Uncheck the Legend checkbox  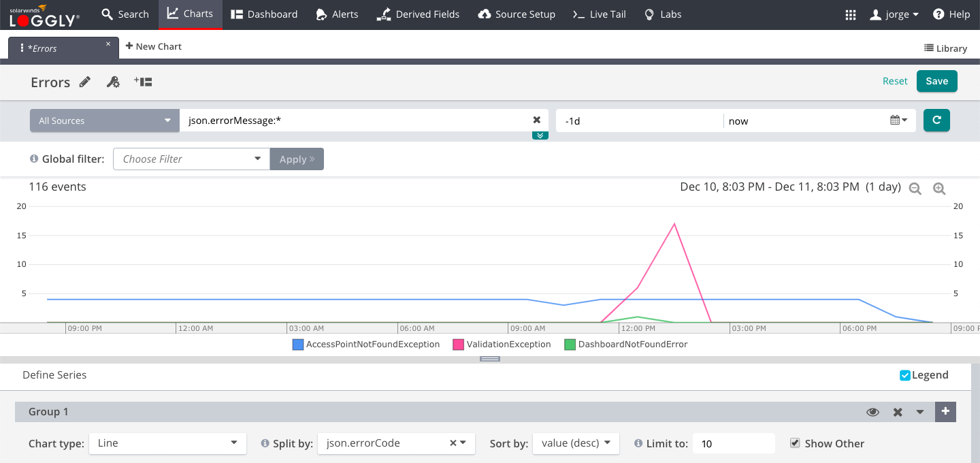904,375
